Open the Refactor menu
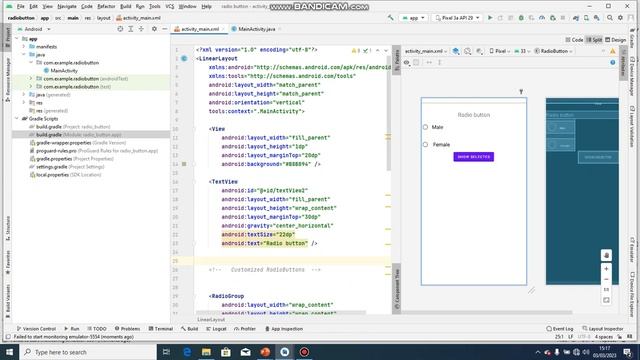The height and width of the screenshot is (360, 640). (106, 7)
